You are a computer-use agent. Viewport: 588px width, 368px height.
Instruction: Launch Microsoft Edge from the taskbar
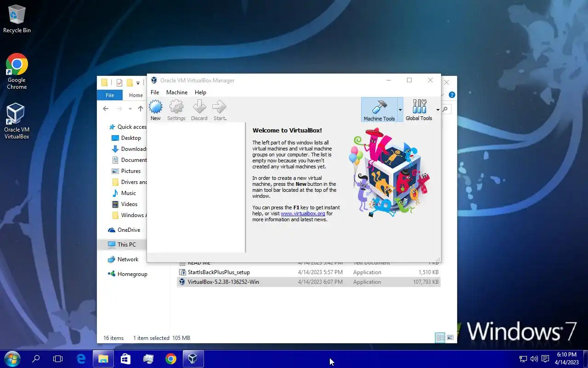[x=81, y=359]
